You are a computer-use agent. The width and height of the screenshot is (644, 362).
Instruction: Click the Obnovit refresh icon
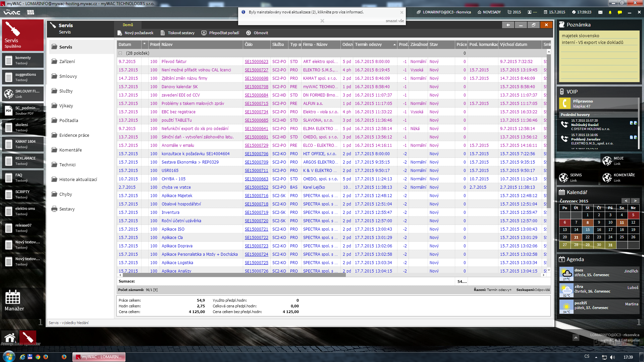249,33
